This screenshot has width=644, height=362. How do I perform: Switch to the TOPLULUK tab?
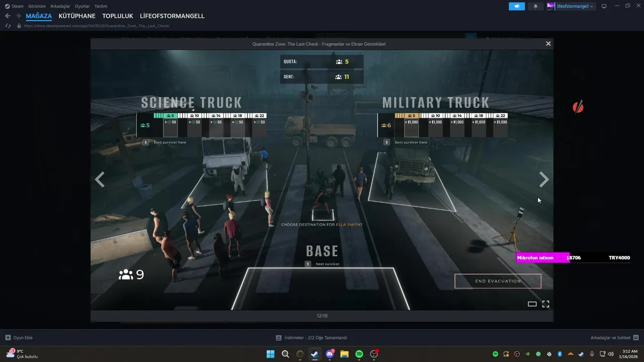click(x=118, y=16)
